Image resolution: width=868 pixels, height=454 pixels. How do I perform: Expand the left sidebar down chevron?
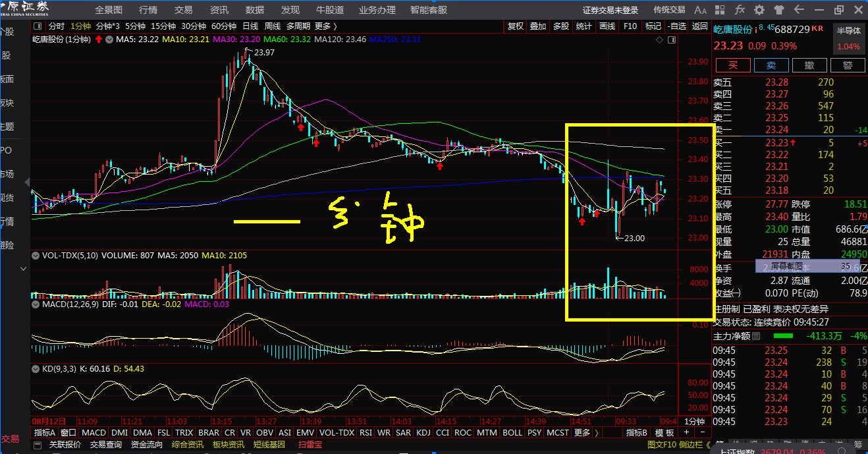tap(24, 269)
